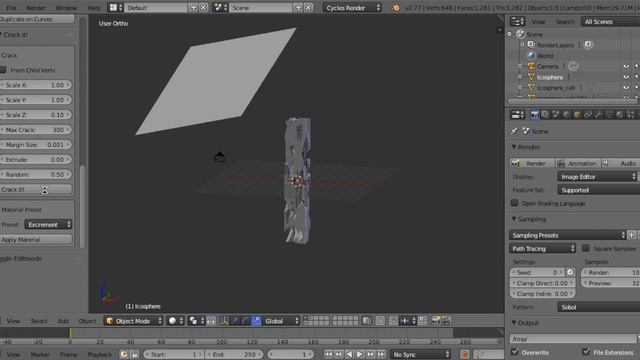Click the Duplicate on Curves button
Viewport: 640px width, 360px height.
[37, 19]
